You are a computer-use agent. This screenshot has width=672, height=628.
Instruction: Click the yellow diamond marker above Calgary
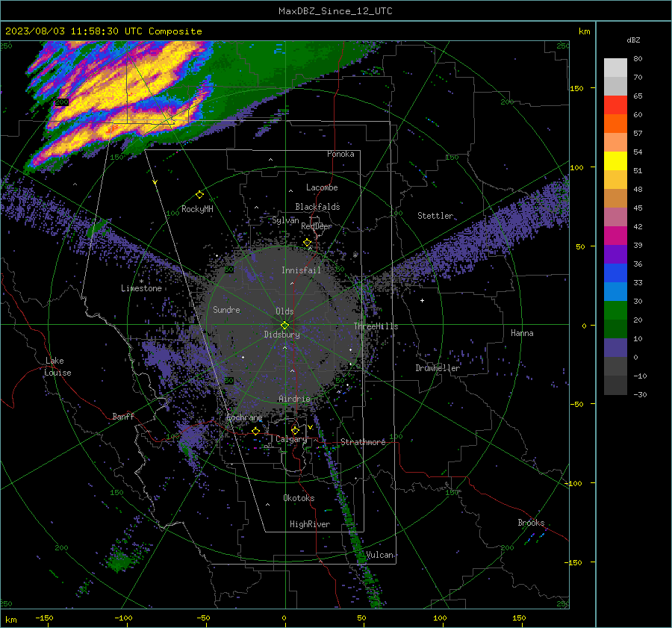pos(295,430)
